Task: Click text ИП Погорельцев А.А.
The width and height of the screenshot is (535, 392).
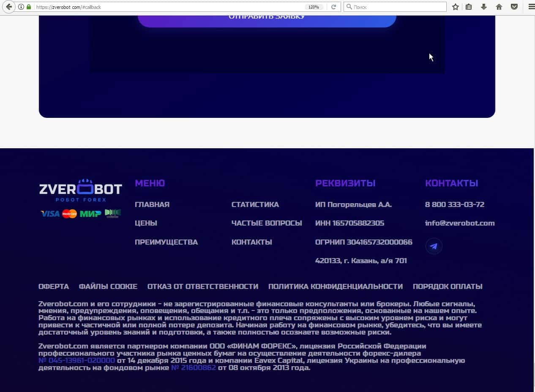Action: coord(353,204)
